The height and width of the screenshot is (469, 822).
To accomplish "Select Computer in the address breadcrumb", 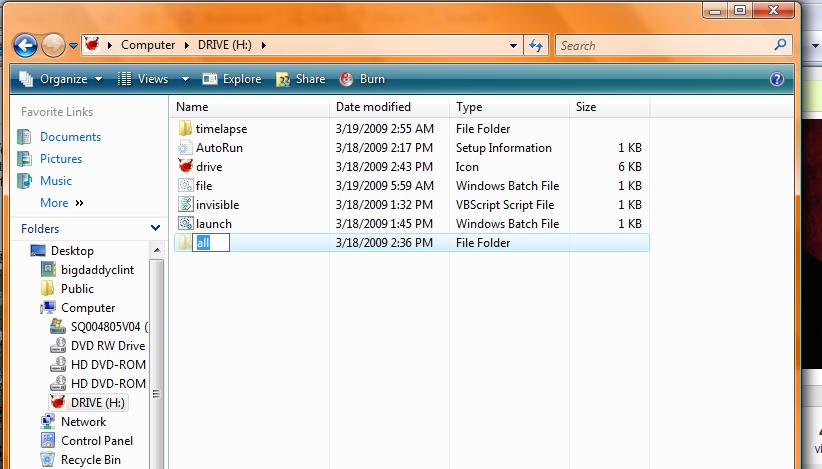I will point(148,45).
